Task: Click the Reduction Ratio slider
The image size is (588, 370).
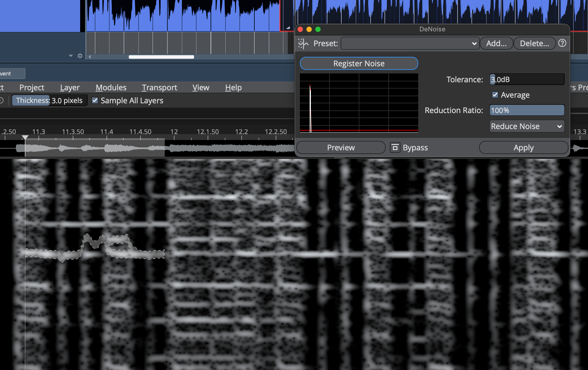Action: (527, 110)
